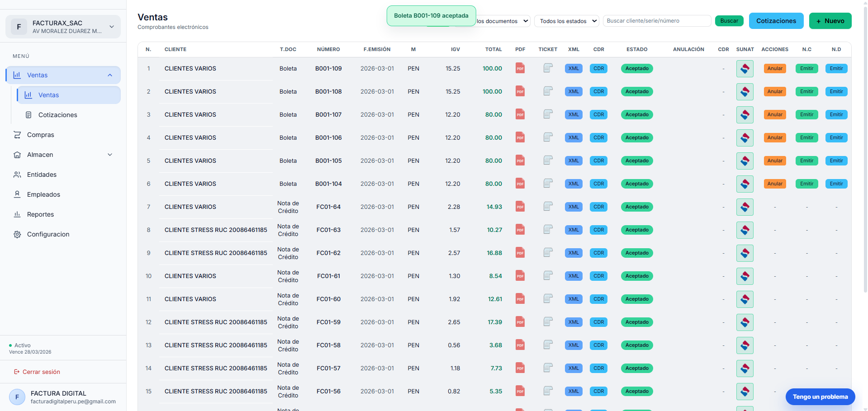Open the document type filter dropdown
The width and height of the screenshot is (868, 411).
tap(503, 21)
